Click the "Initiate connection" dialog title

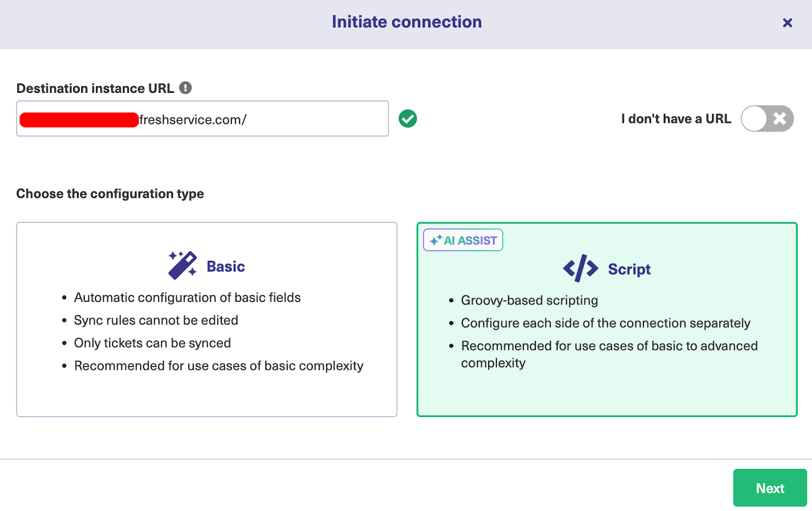tap(407, 22)
